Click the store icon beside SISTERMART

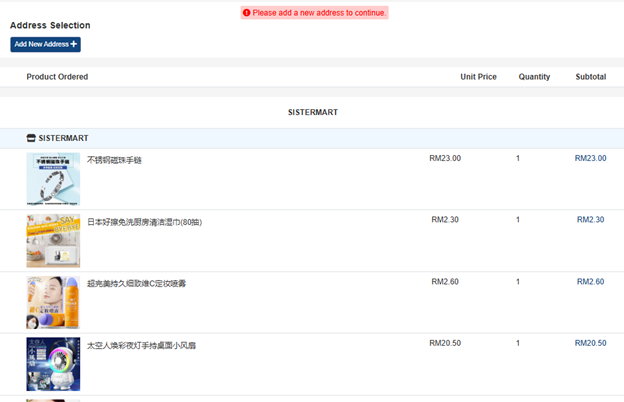click(x=31, y=138)
